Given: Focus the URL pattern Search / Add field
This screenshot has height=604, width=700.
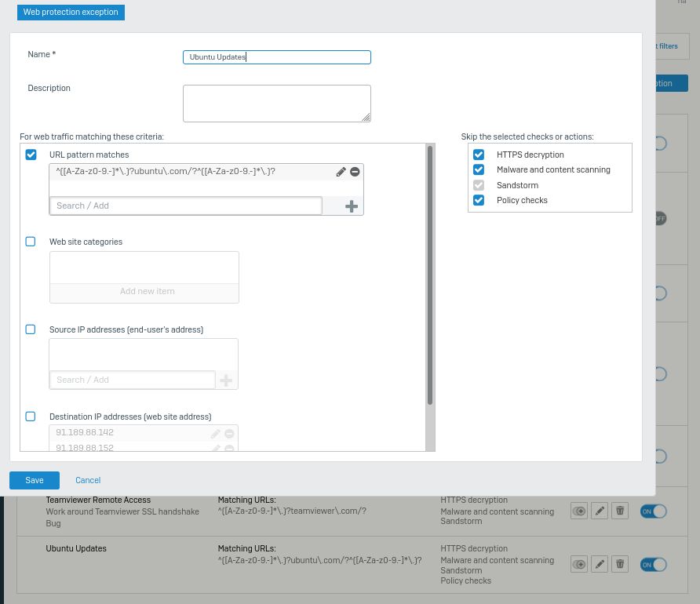Looking at the screenshot, I should coord(186,206).
